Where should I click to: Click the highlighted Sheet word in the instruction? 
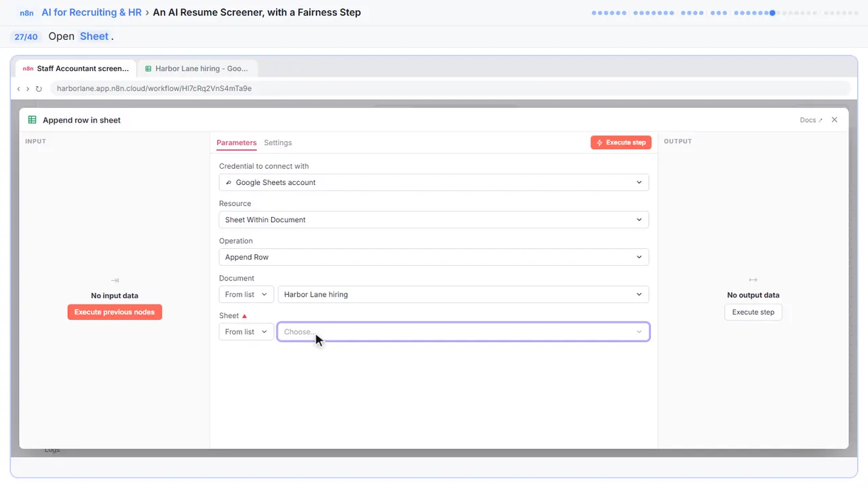point(94,37)
